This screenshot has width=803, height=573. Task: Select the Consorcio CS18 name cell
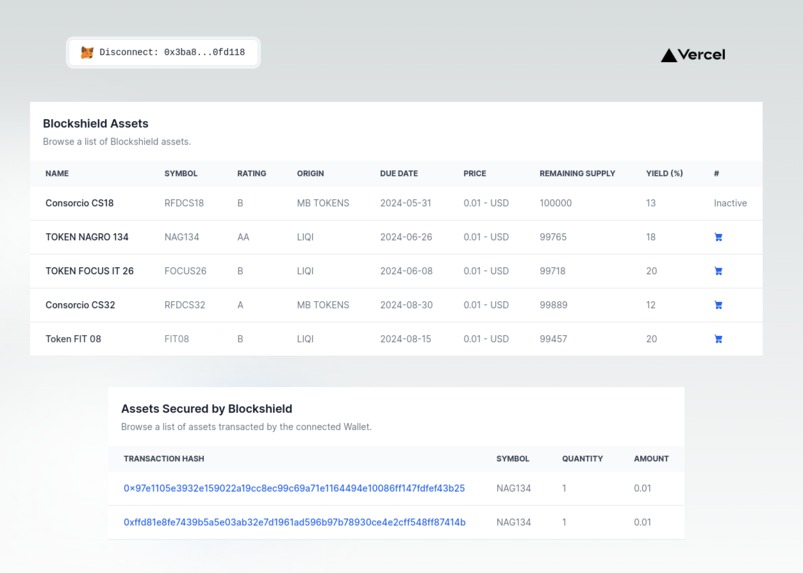click(x=79, y=203)
